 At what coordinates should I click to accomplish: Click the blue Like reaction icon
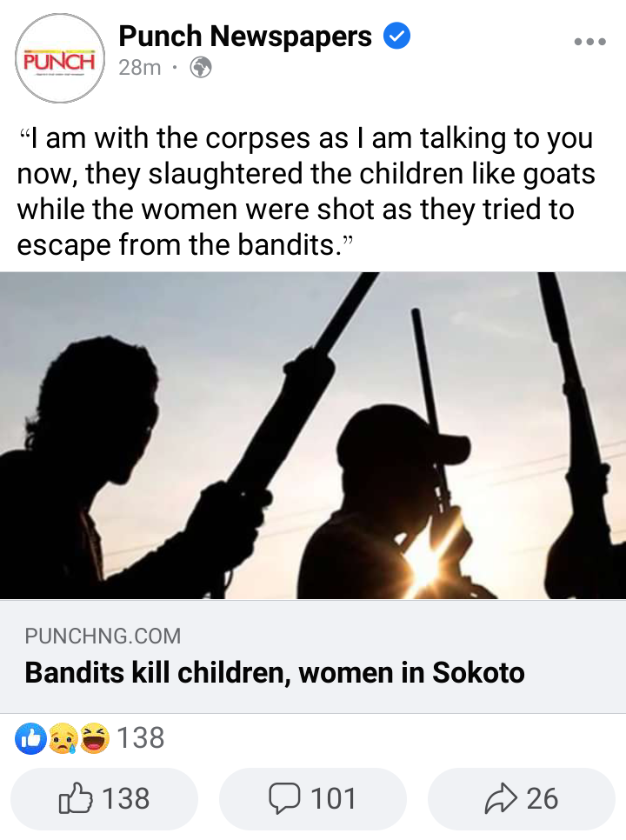pyautogui.click(x=31, y=738)
